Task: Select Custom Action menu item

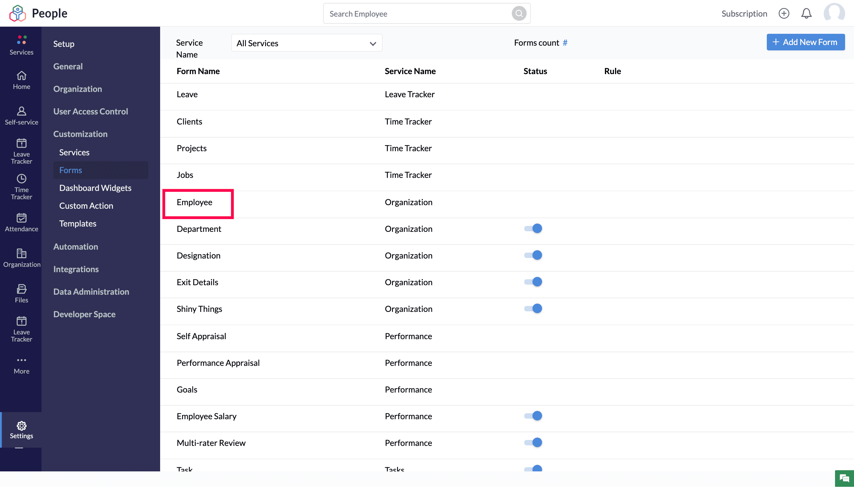Action: click(86, 205)
